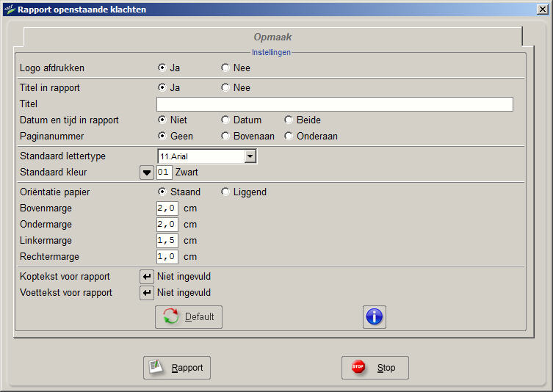Open the Voettekst voor rapport editor arrow
This screenshot has width=553, height=392.
click(x=147, y=293)
